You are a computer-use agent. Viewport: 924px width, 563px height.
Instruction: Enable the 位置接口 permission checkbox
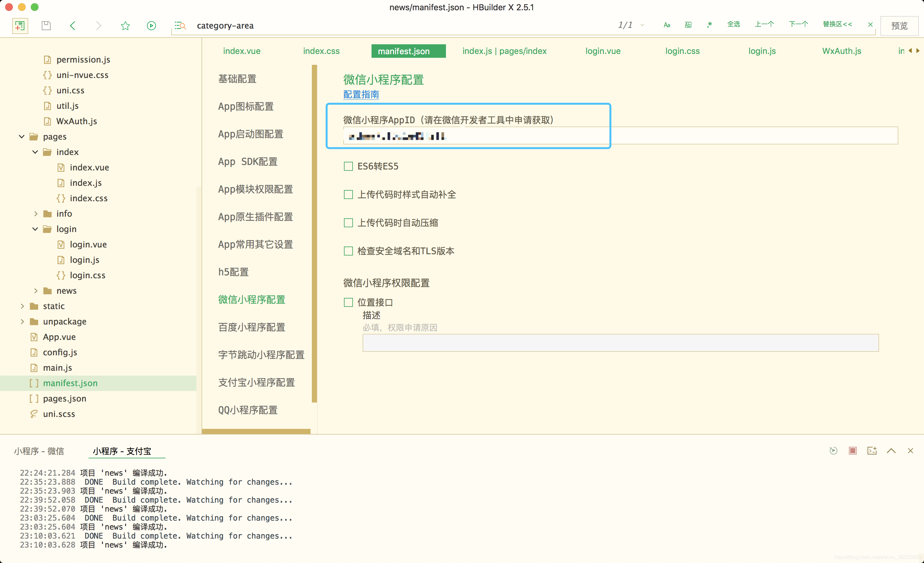coord(348,302)
